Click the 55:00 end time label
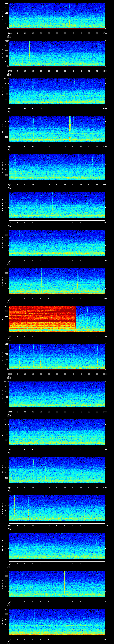 tap(105, 336)
